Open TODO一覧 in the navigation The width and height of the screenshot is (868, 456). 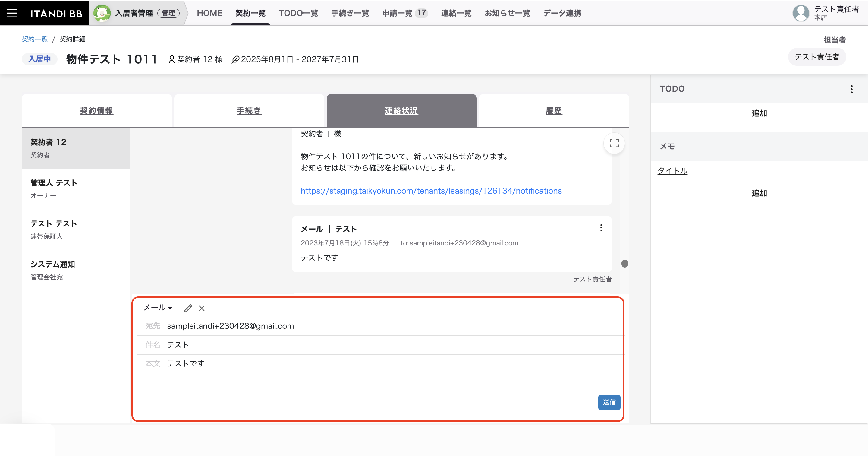(x=298, y=13)
